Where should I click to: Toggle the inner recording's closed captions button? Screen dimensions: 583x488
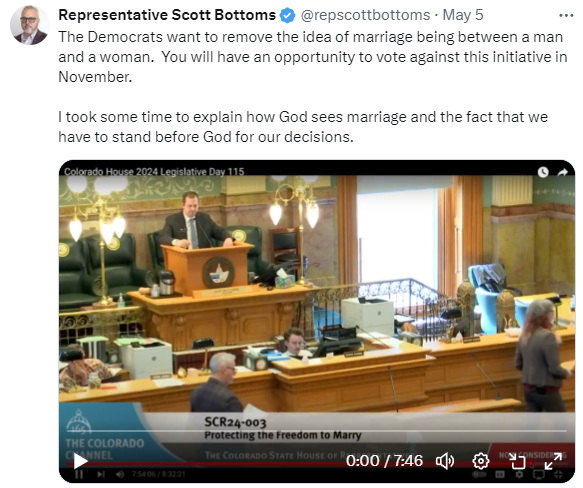coord(500,475)
